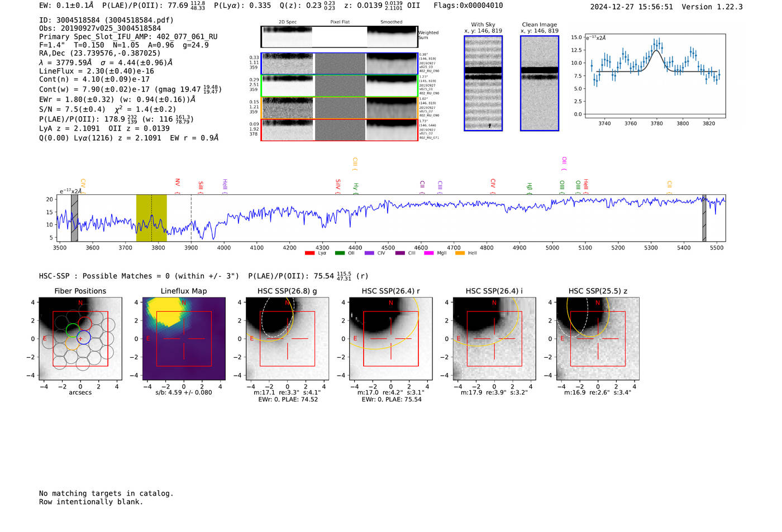
Task: Open the HSC SSP(25.5) z image
Action: click(598, 339)
